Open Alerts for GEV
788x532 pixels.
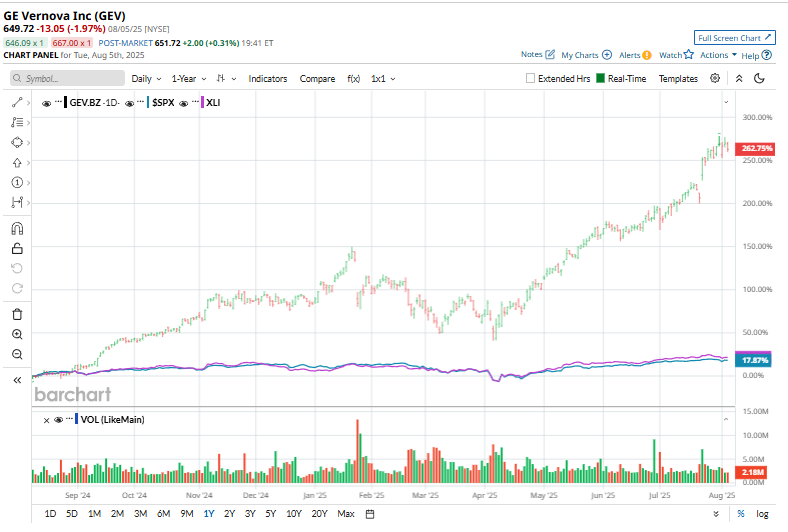[x=635, y=55]
